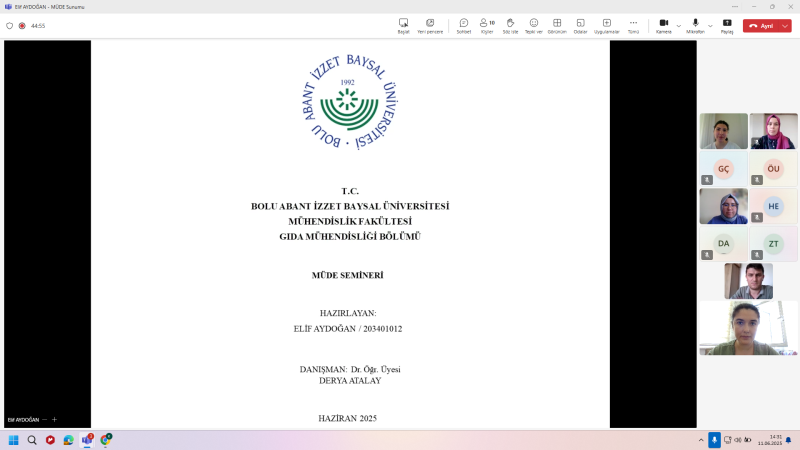800x450 pixels.
Task: Open Windows taskbar search
Action: pyautogui.click(x=32, y=440)
